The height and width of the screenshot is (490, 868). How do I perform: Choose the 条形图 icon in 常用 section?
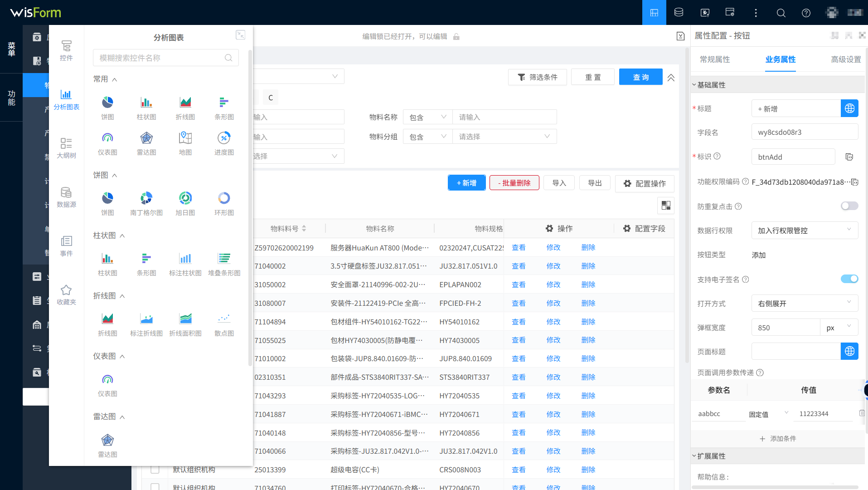[224, 108]
